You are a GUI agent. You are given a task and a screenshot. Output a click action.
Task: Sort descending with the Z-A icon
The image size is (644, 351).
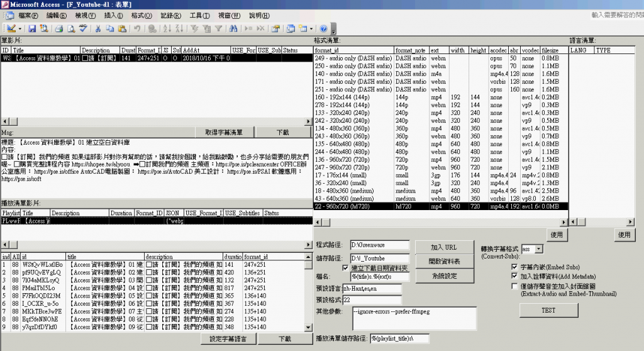pos(179,29)
